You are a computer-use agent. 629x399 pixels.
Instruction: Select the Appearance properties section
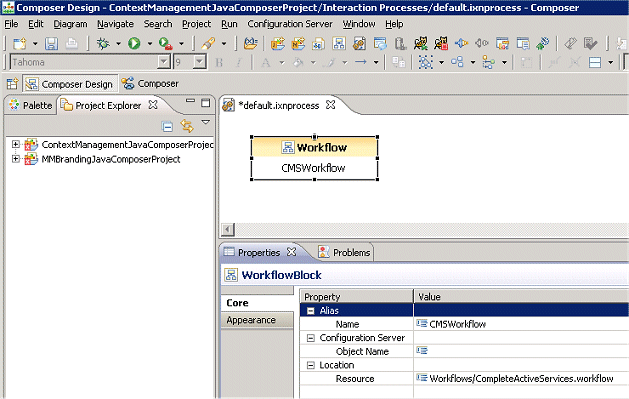[257, 320]
